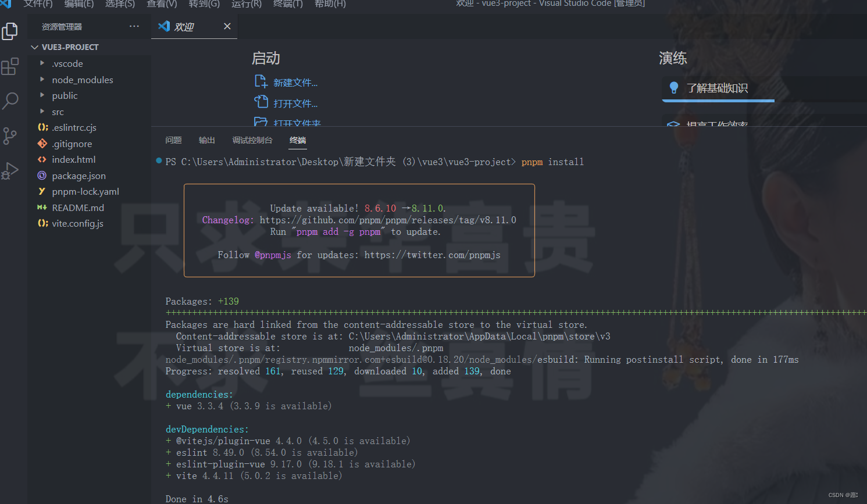The height and width of the screenshot is (504, 867).
Task: Click the '@pnpmjs' mention in update notice
Action: tap(273, 255)
